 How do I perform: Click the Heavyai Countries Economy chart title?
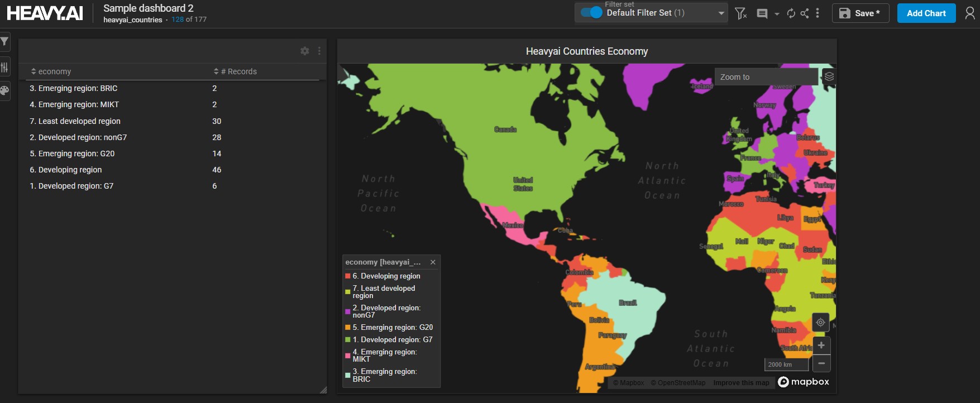587,51
